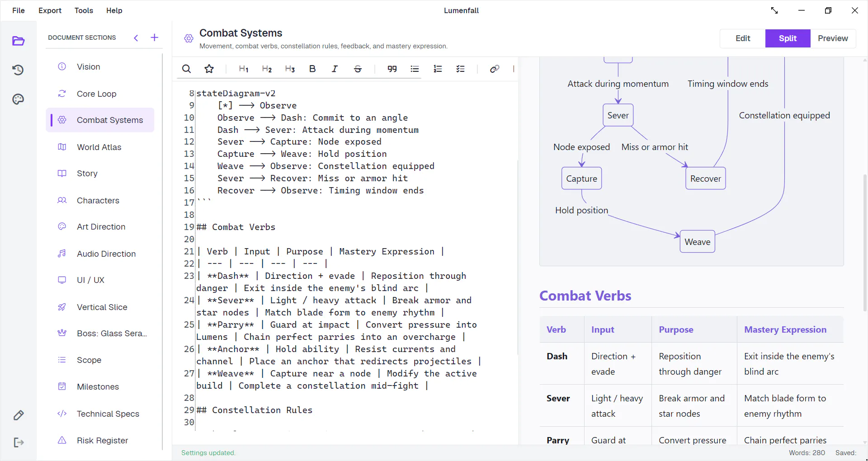Screen dimensions: 868x461
Task: Collapse the document sections panel chevron
Action: 136,38
